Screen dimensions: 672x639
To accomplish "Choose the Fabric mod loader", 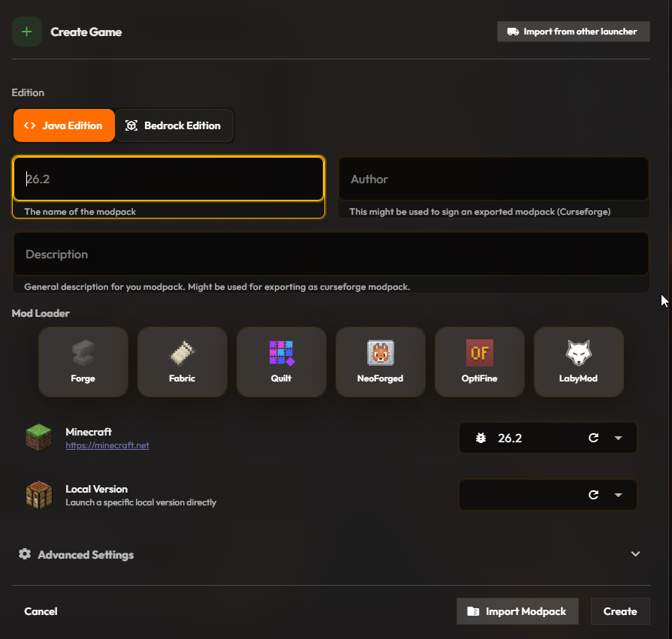I will [182, 362].
